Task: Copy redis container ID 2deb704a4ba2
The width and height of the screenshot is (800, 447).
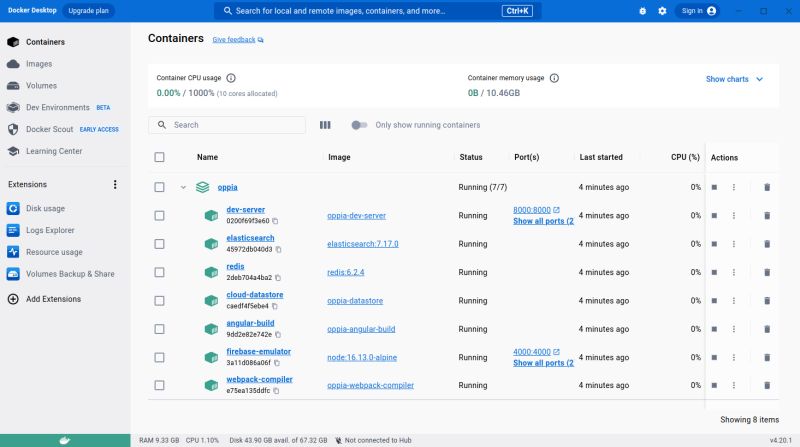Action: click(278, 278)
